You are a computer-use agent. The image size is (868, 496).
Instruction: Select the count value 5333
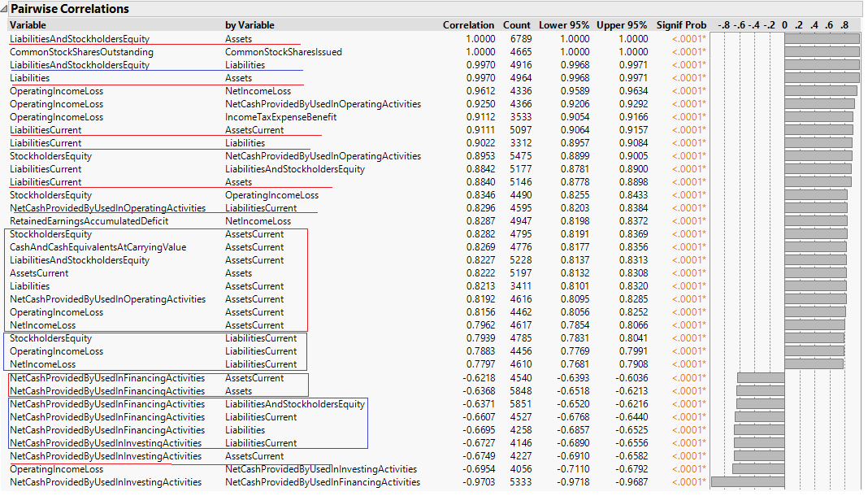click(x=521, y=482)
